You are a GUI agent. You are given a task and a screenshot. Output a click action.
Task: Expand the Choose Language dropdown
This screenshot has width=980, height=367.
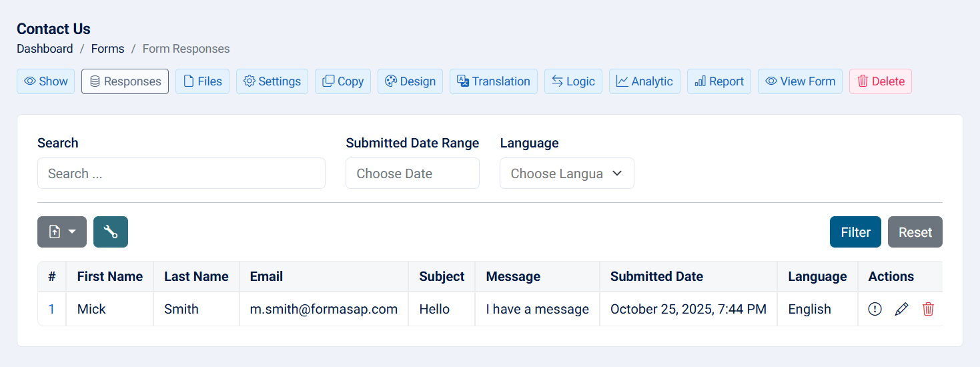click(x=566, y=173)
